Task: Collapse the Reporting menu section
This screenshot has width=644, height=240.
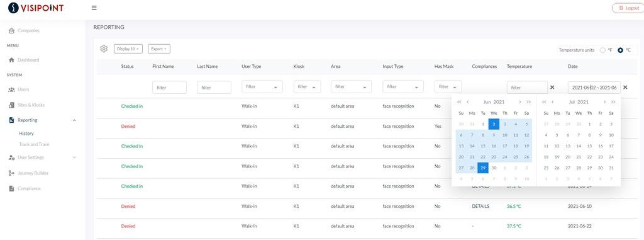Action: coord(74,120)
